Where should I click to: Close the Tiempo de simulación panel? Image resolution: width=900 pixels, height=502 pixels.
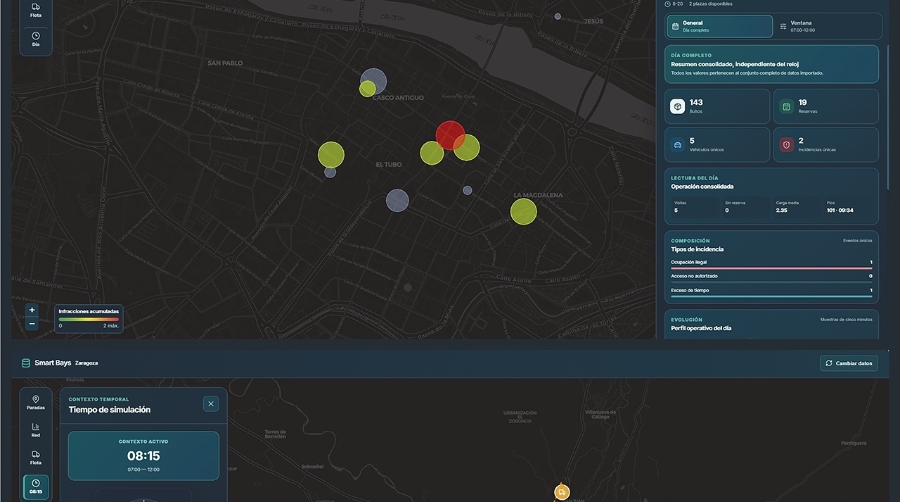pyautogui.click(x=211, y=404)
